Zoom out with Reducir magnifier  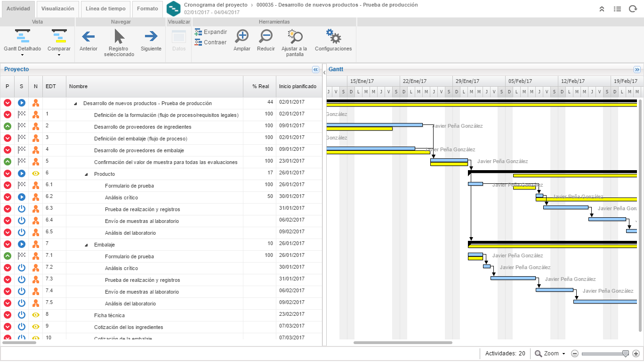[x=266, y=36]
